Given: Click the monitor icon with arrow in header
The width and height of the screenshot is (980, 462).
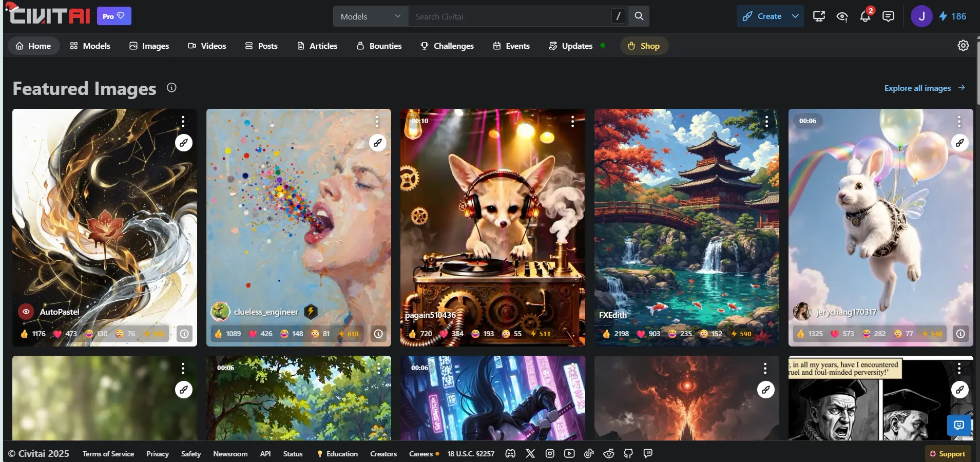Looking at the screenshot, I should pyautogui.click(x=819, y=16).
